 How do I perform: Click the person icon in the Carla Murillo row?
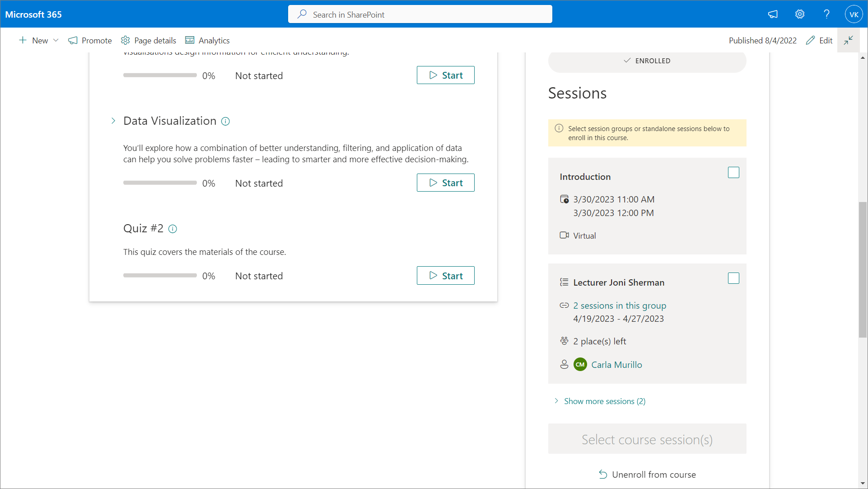click(564, 364)
